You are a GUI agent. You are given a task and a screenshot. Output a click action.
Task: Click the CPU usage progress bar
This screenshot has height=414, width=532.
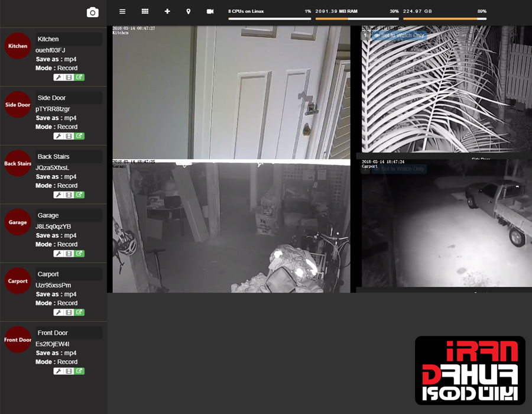270,19
